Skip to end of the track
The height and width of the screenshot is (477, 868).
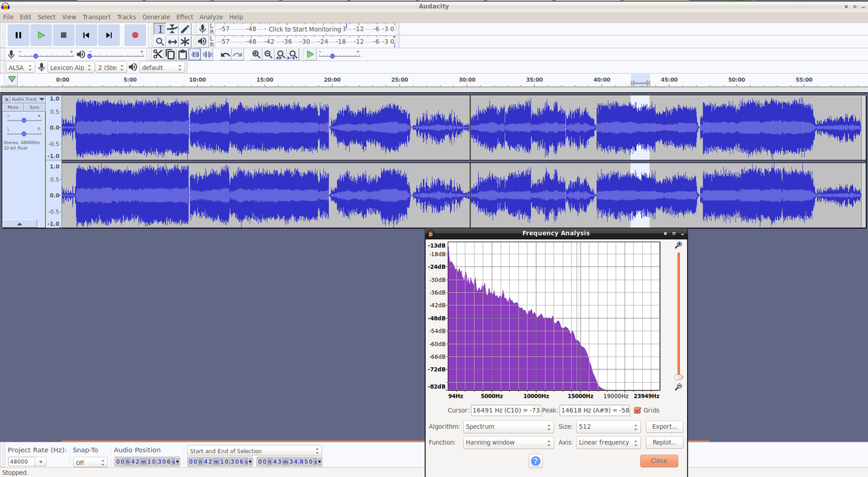coord(108,35)
